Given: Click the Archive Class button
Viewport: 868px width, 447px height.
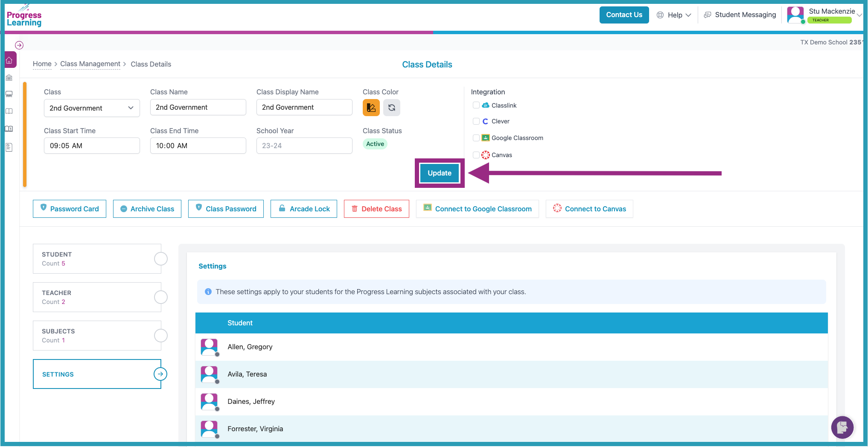Looking at the screenshot, I should coord(147,209).
